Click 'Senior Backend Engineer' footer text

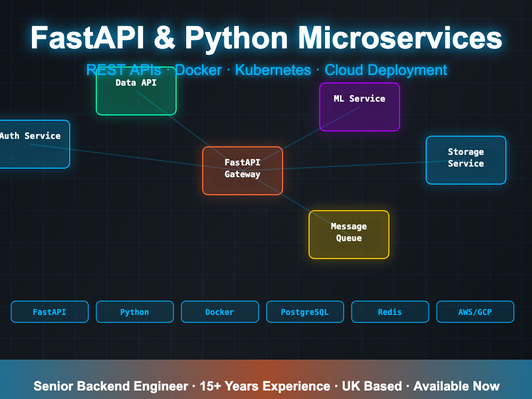click(x=111, y=386)
